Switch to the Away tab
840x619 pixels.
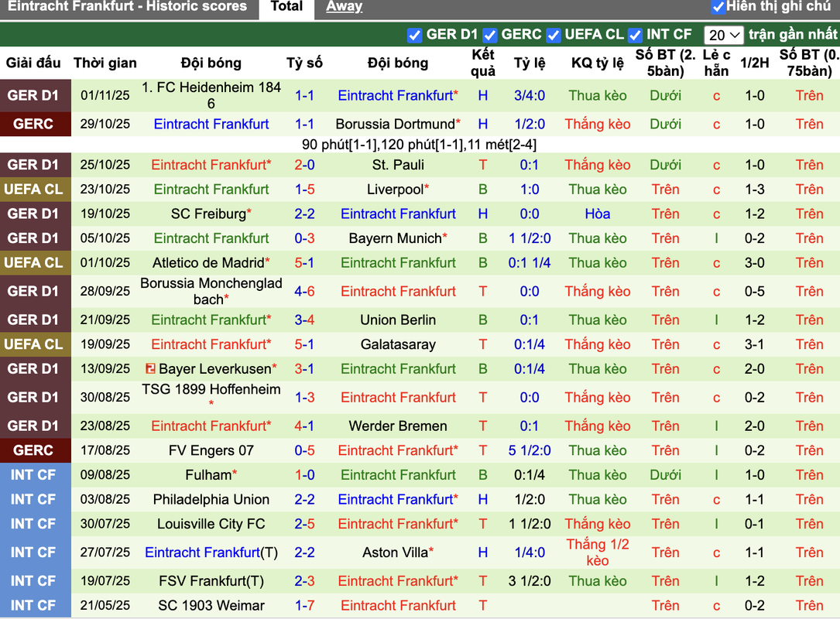click(x=344, y=6)
